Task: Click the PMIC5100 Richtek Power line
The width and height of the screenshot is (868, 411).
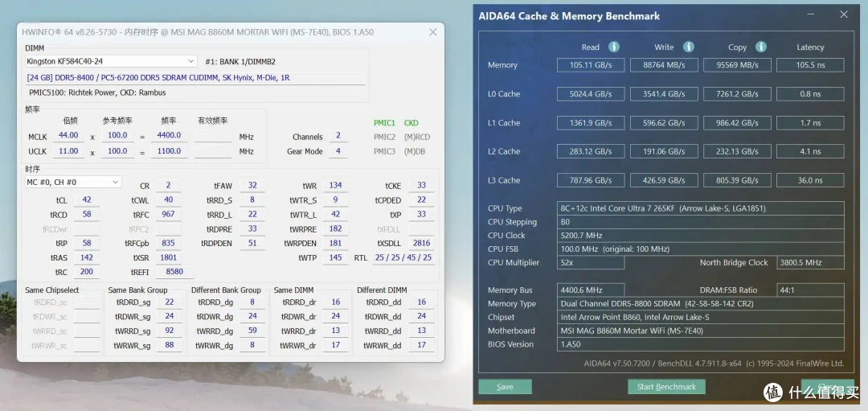Action: (97, 92)
